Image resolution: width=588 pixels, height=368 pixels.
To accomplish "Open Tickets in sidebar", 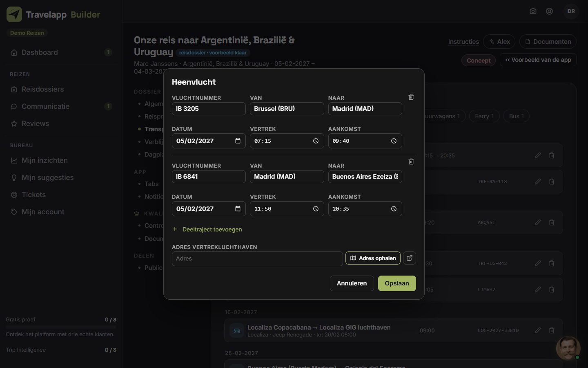I will click(x=61, y=195).
